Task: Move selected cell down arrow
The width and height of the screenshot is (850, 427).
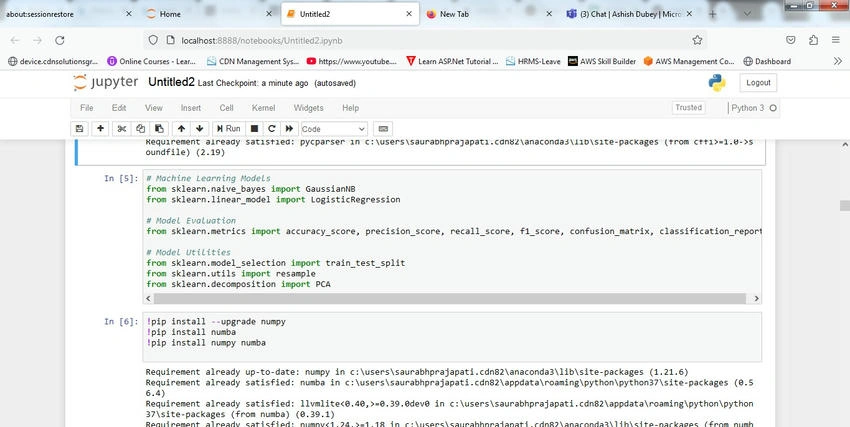Action: [x=199, y=128]
